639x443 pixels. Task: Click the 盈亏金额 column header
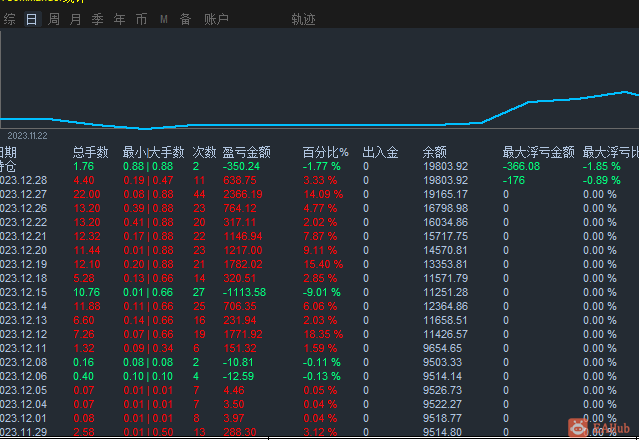coord(247,152)
